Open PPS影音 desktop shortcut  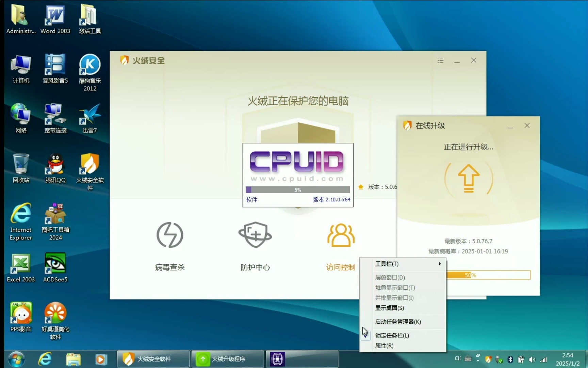click(21, 317)
